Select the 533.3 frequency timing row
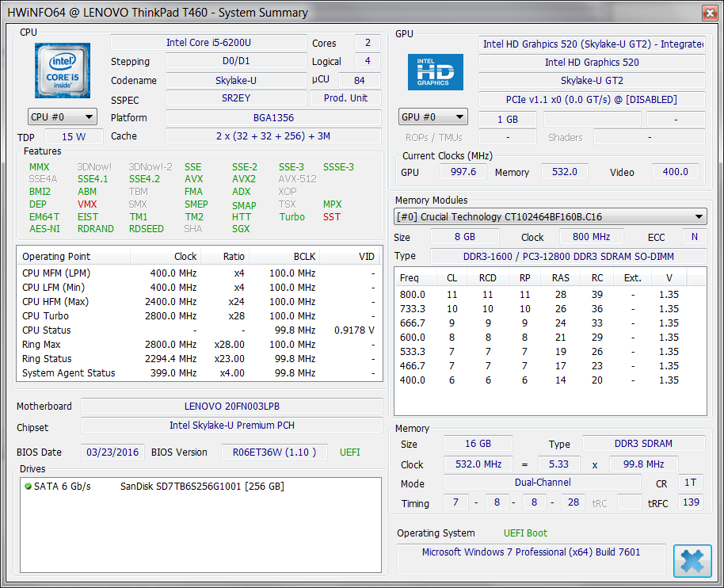 point(550,352)
